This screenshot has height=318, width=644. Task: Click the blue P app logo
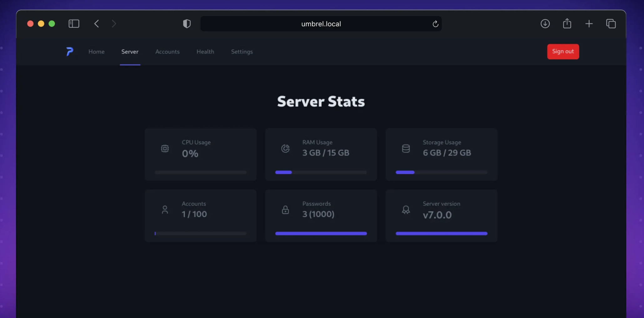pos(70,51)
